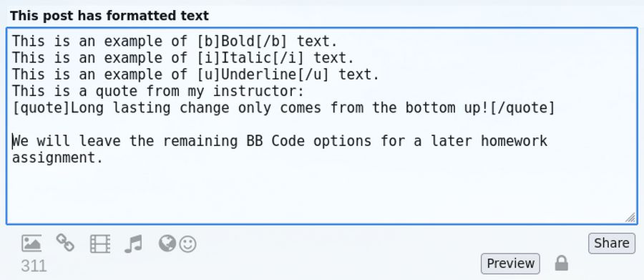Viewport: 644px width, 280px height.
Task: Click the word 'homework' in the last paragraph
Action: click(514, 141)
